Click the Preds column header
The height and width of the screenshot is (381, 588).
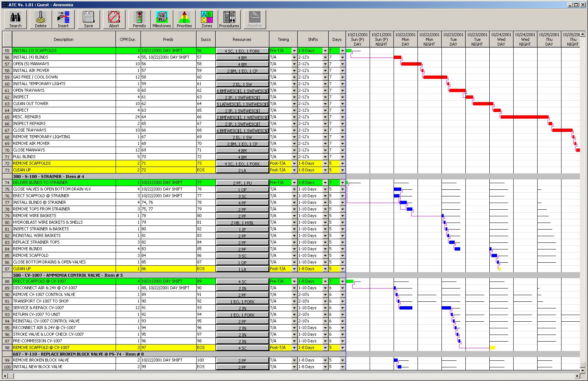(x=168, y=39)
